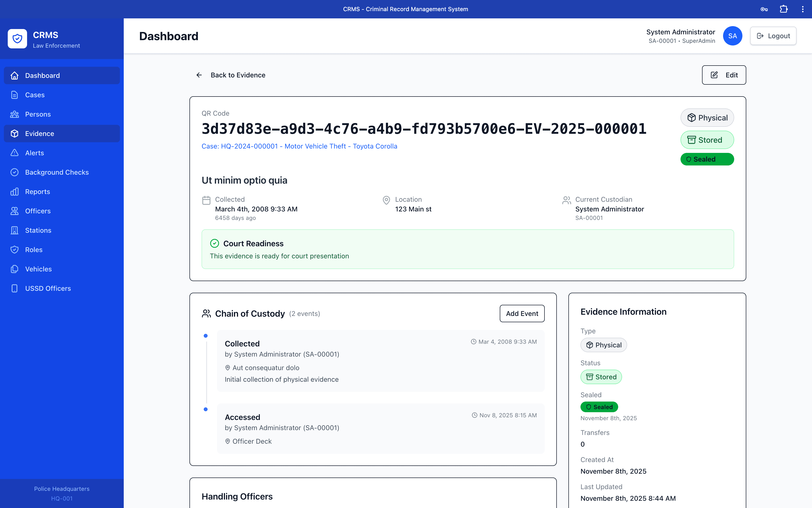The height and width of the screenshot is (508, 812).
Task: Click the clock icon beside Mar 4, 2008
Action: point(473,342)
